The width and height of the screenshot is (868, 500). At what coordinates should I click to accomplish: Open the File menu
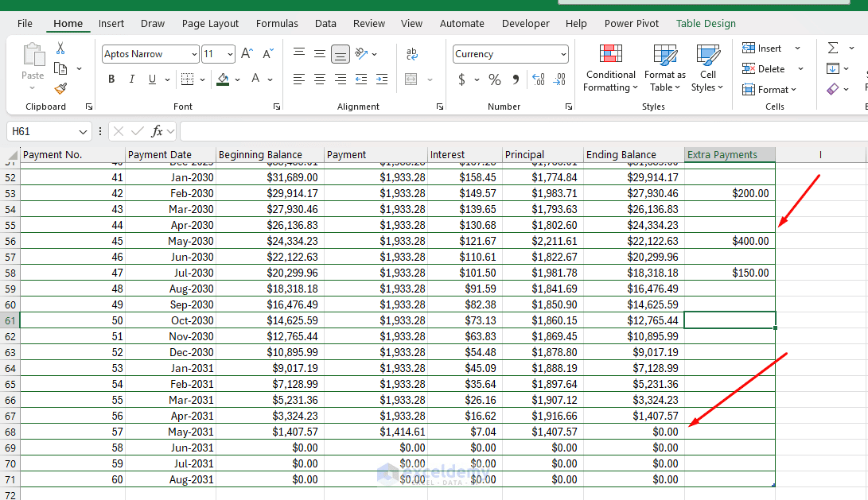pos(25,23)
